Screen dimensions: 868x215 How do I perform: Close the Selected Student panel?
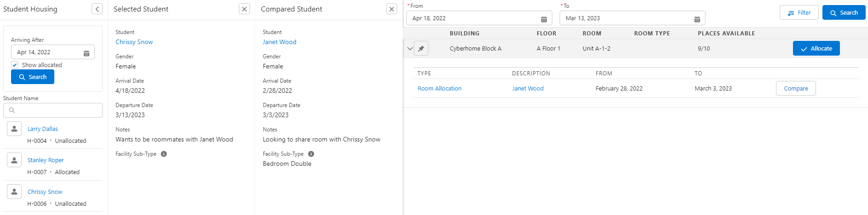pyautogui.click(x=244, y=9)
